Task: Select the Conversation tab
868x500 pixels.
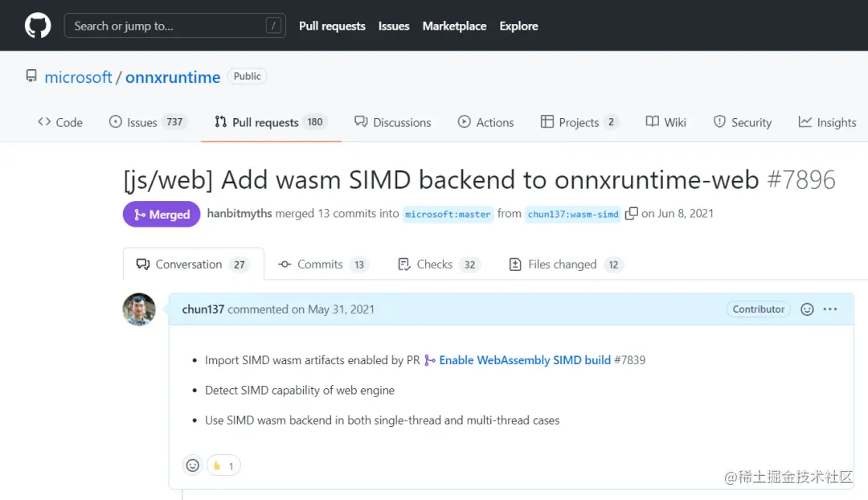Action: [x=193, y=264]
